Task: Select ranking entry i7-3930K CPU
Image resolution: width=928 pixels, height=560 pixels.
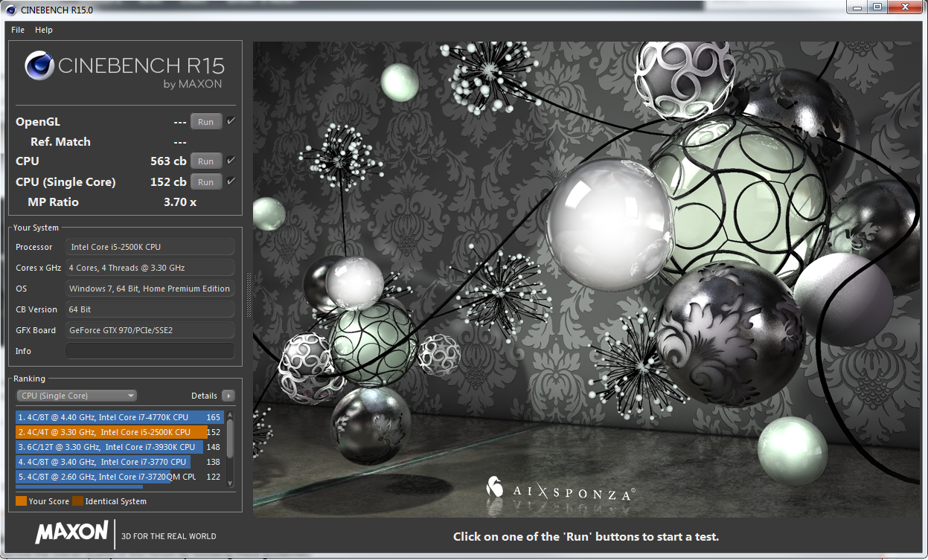Action: click(119, 447)
